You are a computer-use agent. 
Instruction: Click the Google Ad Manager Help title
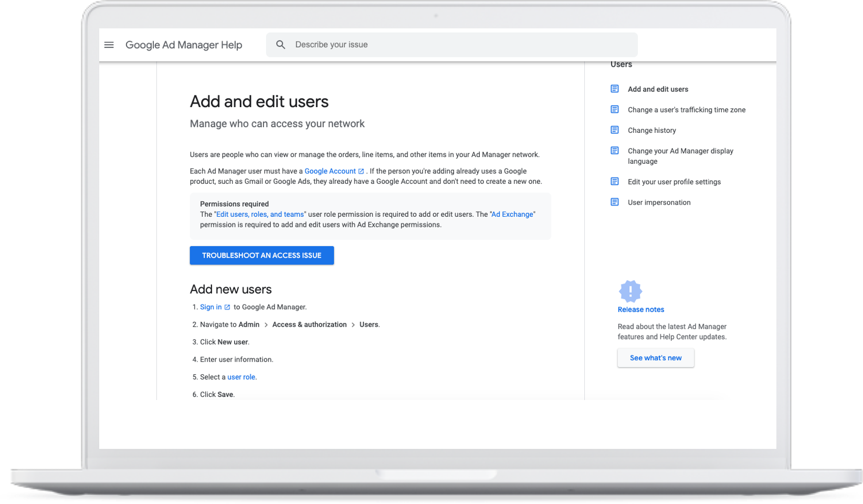pyautogui.click(x=184, y=45)
